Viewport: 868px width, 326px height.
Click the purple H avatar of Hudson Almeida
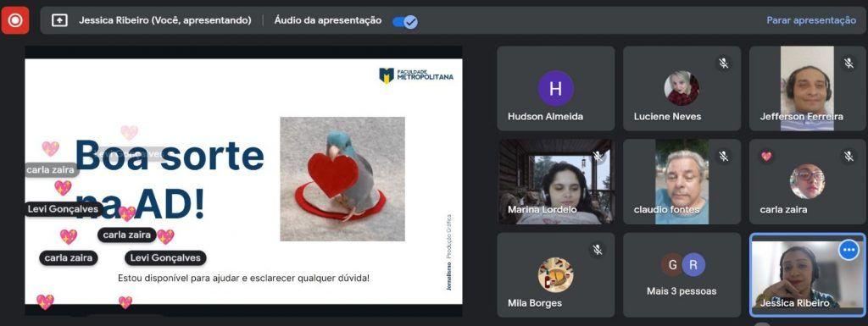(x=555, y=88)
